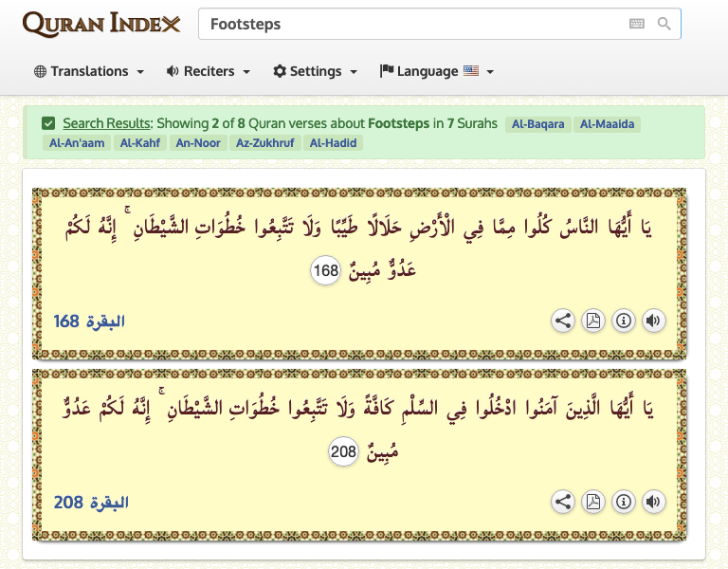Open the Settings dropdown menu
This screenshot has width=728, height=569.
tap(316, 71)
